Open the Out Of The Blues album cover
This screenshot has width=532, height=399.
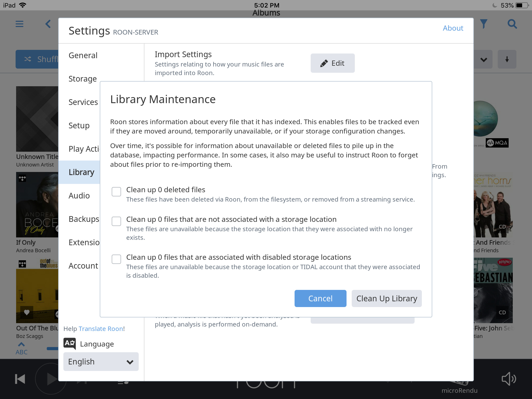pyautogui.click(x=37, y=290)
